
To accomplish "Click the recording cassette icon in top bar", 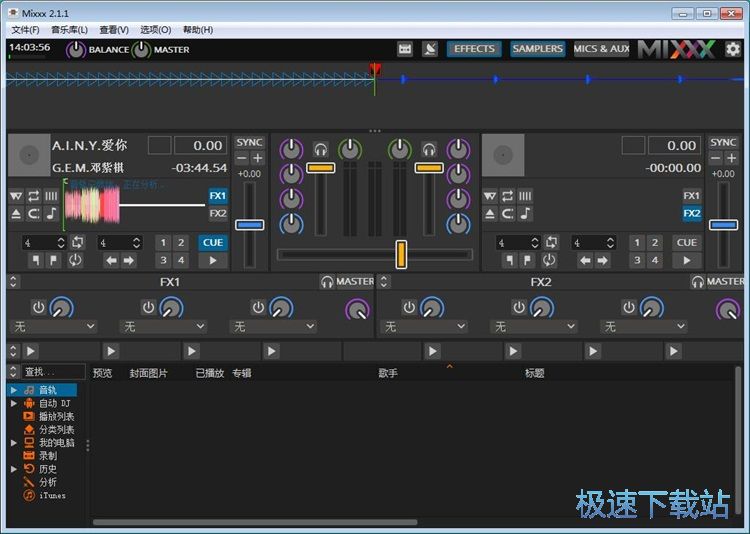I will [405, 49].
